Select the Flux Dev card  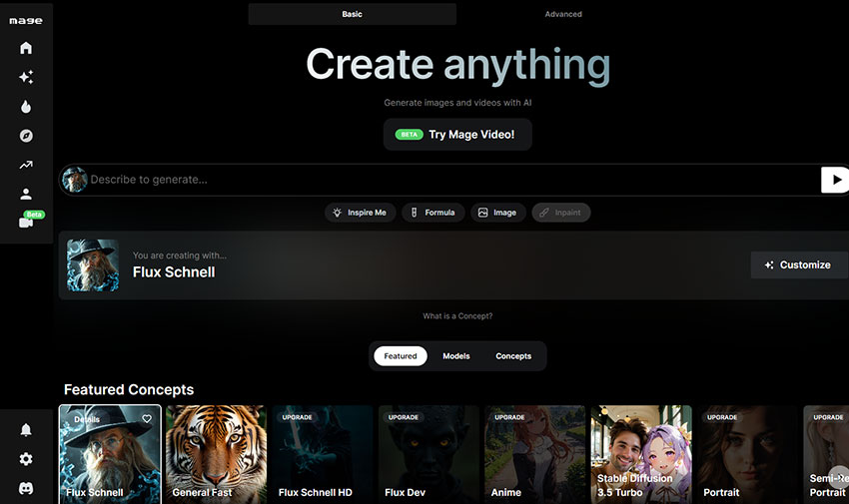(428, 454)
